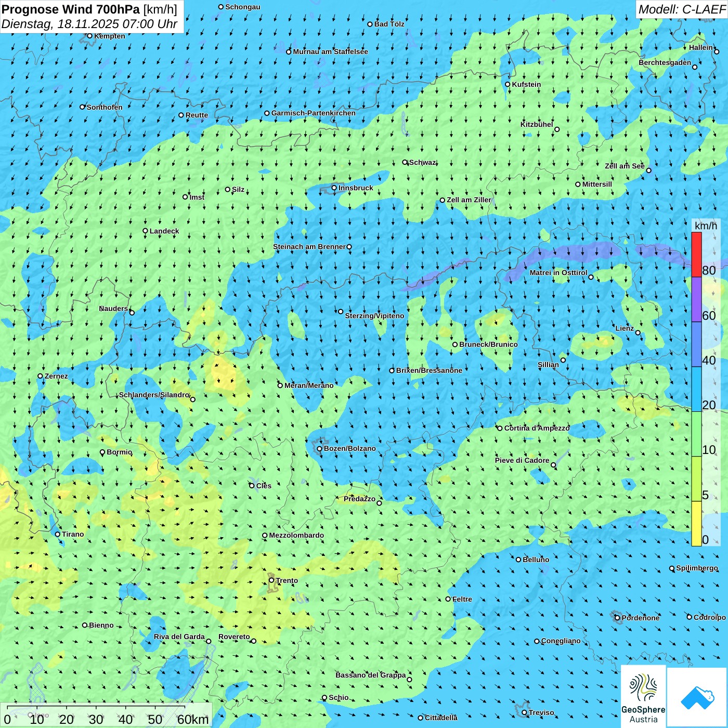728x728 pixels.
Task: Click the 'Schongau' label
Action: 243,7
